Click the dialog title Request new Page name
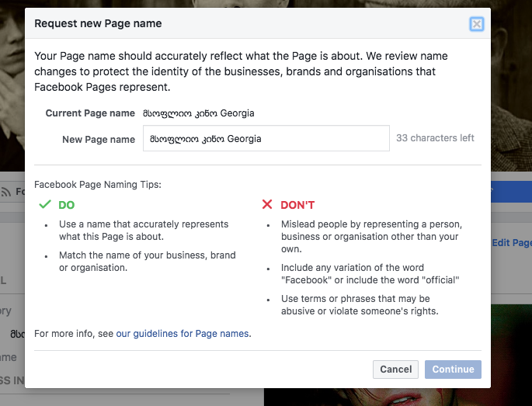Viewport: 532px width, 406px height. [x=98, y=24]
